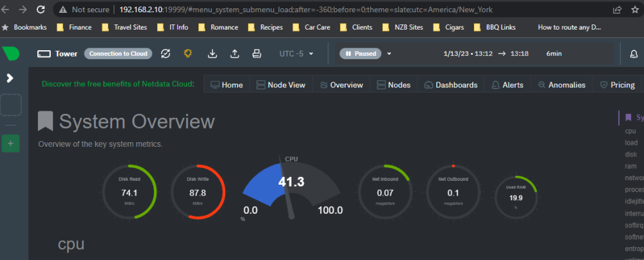Open the Car Care bookmark folder

coord(311,28)
